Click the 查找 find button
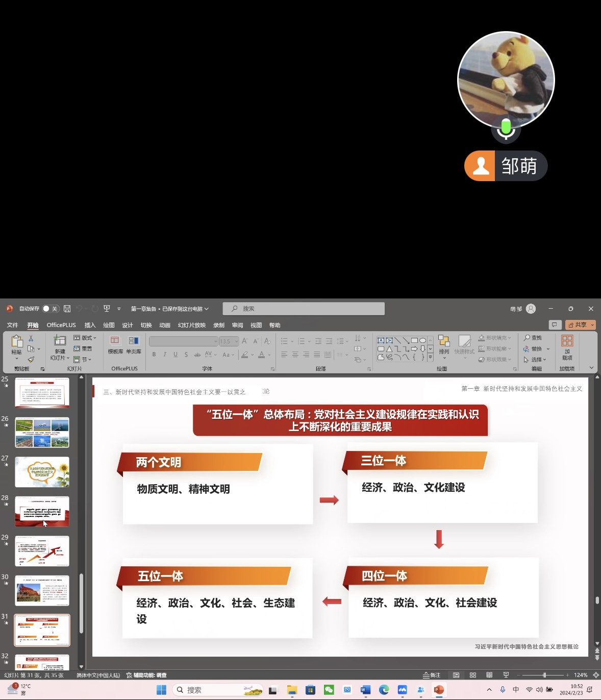The image size is (601, 700). 533,338
